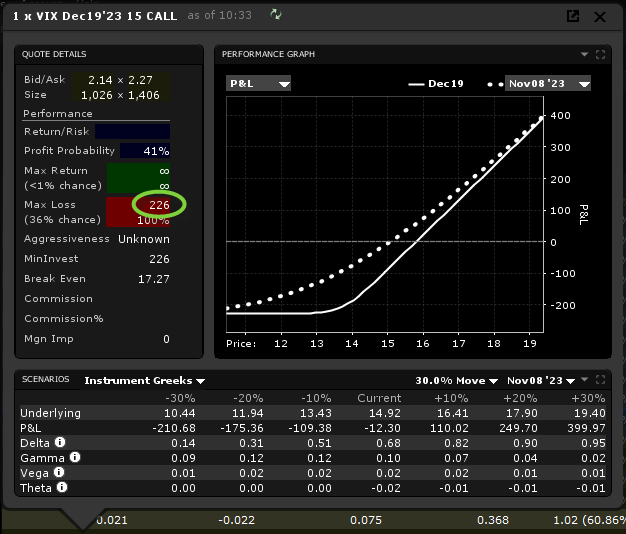The image size is (626, 534).
Task: Click the Current column header
Action: pyautogui.click(x=379, y=398)
